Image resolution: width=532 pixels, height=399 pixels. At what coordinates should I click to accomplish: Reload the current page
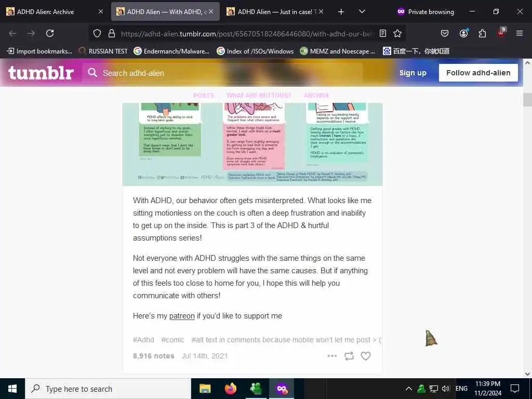coord(50,33)
